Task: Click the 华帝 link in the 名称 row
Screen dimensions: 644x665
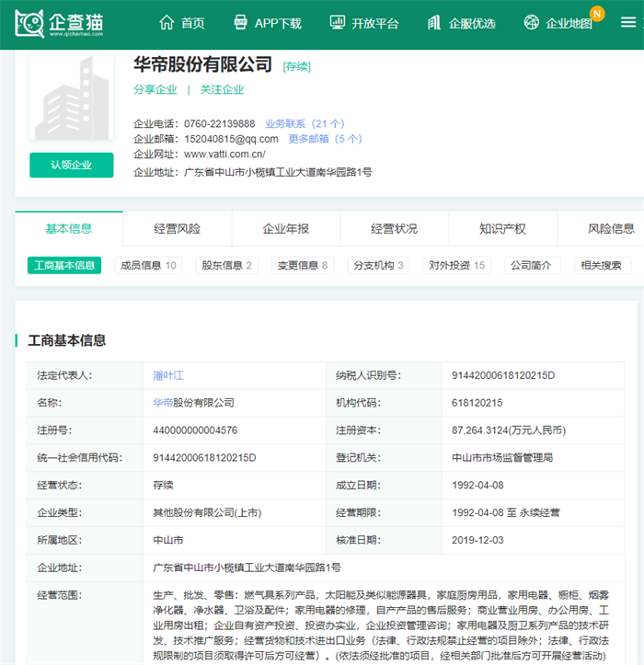Action: pos(163,403)
